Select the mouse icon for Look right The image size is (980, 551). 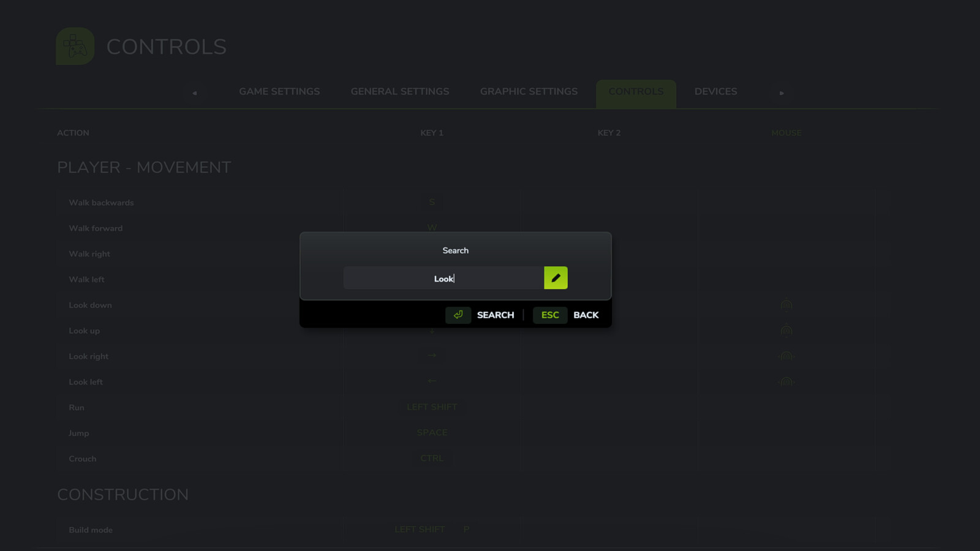point(786,356)
